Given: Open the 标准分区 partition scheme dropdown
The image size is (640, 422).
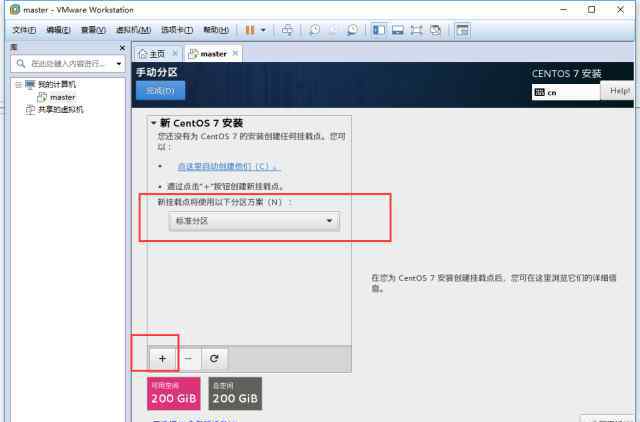Looking at the screenshot, I should click(254, 221).
